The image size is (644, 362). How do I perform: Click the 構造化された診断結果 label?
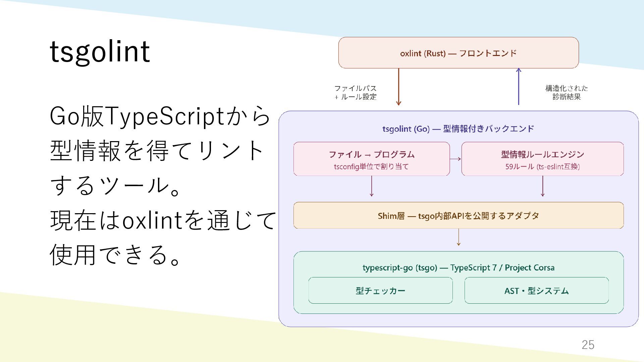566,93
